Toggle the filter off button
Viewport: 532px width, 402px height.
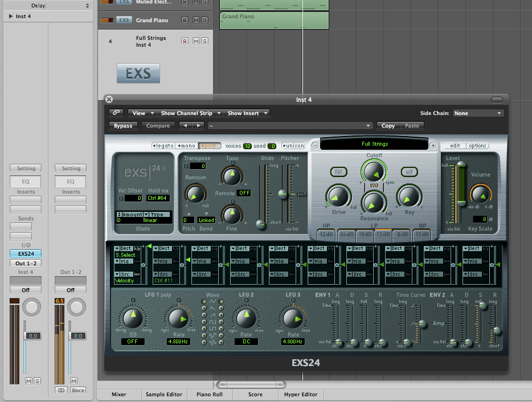[x=409, y=171]
